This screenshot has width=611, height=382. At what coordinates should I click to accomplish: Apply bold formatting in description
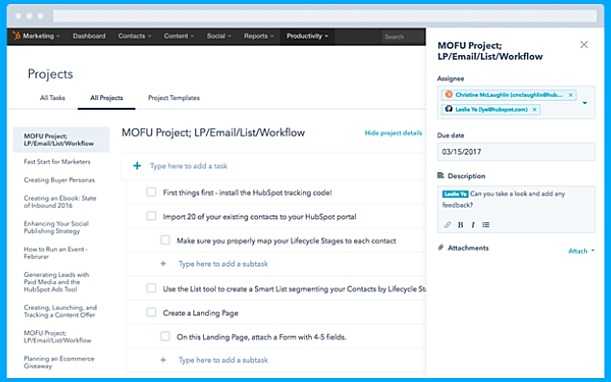[x=461, y=225]
